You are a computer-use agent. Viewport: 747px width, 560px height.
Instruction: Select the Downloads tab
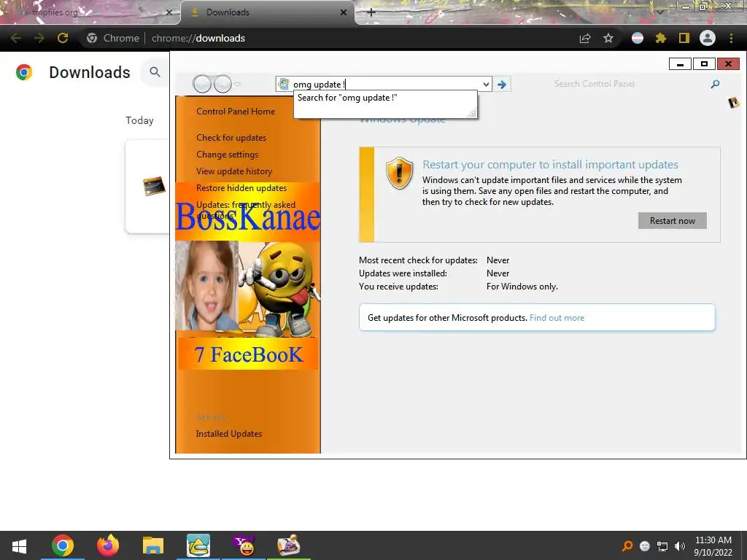coord(268,12)
